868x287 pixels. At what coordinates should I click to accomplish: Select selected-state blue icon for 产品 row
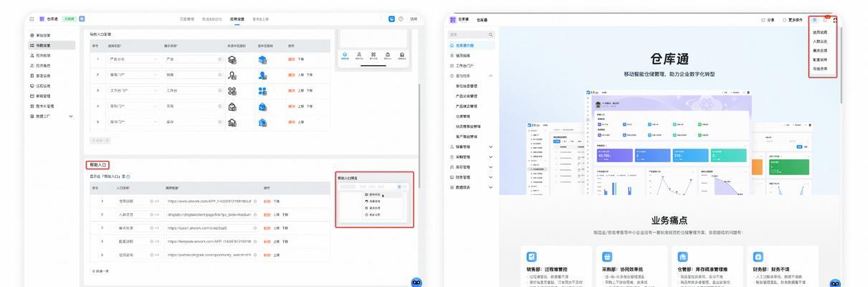263,59
